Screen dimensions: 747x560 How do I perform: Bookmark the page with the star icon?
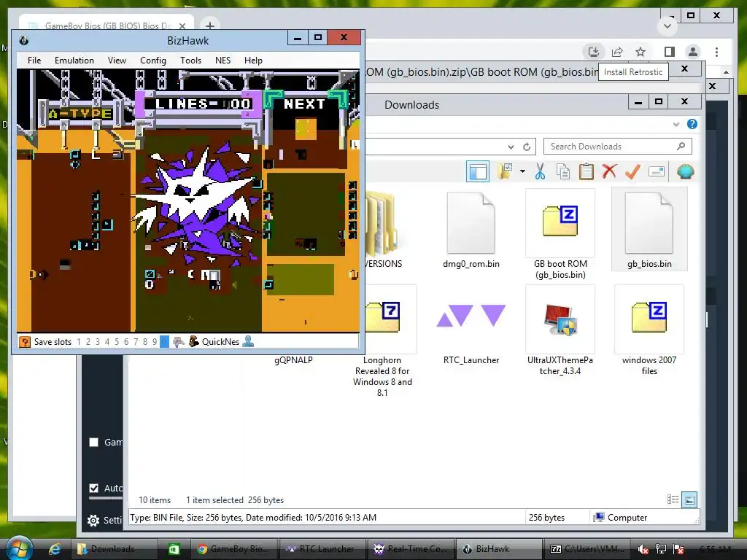(x=640, y=52)
